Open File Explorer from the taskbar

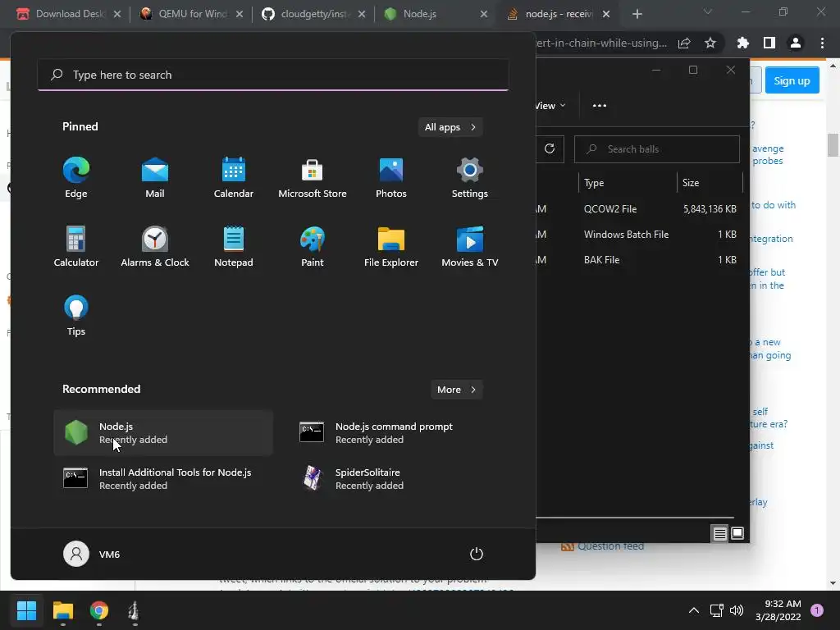63,610
